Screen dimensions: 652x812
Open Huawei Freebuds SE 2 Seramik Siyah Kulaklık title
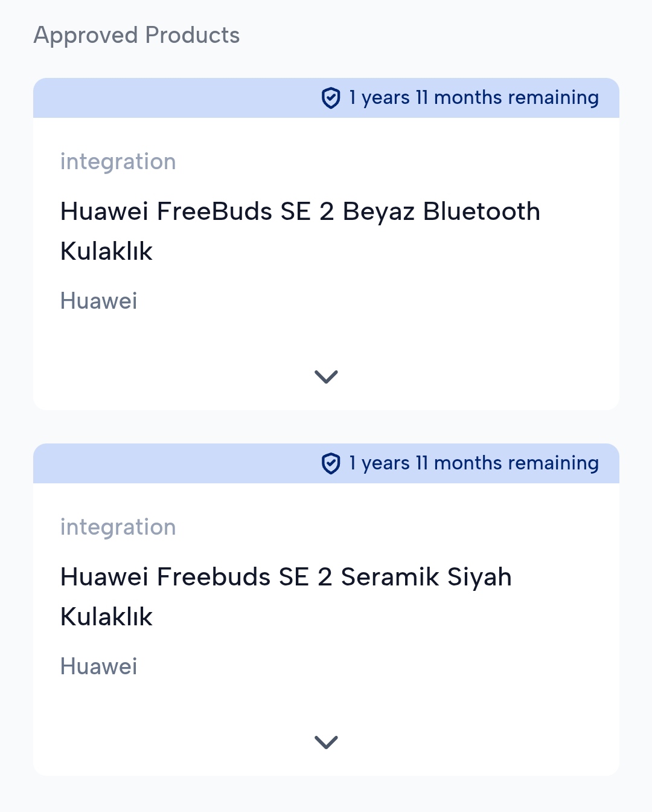[286, 578]
